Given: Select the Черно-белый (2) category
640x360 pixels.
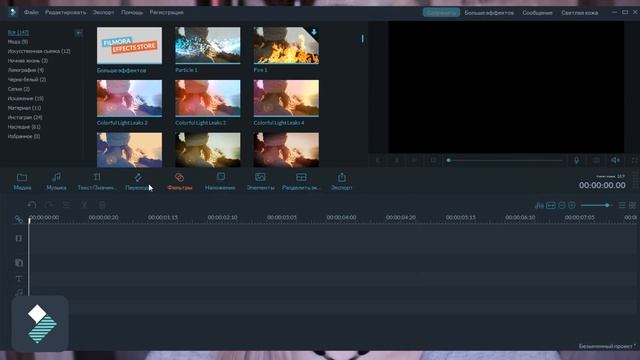Looking at the screenshot, I should (x=27, y=79).
